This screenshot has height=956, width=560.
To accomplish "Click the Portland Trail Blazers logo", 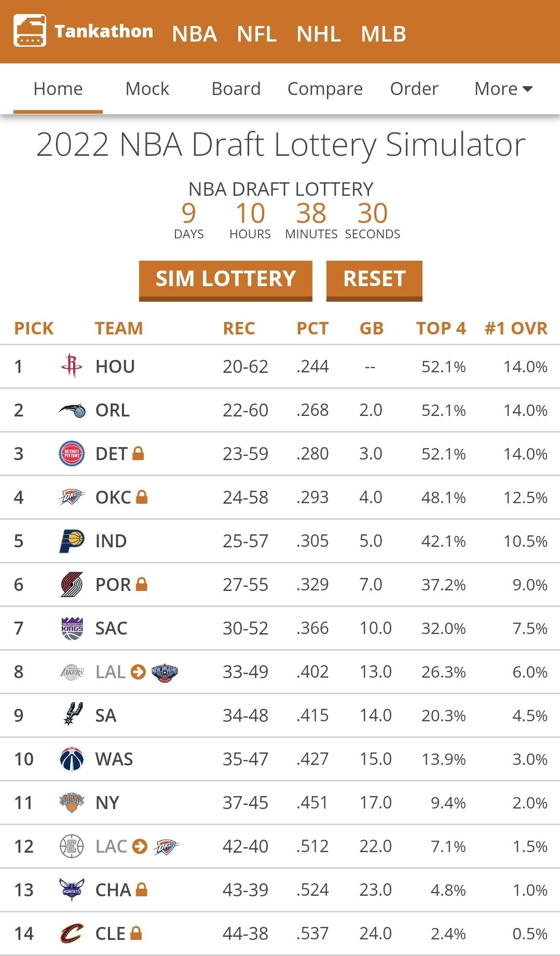I will coord(72,585).
